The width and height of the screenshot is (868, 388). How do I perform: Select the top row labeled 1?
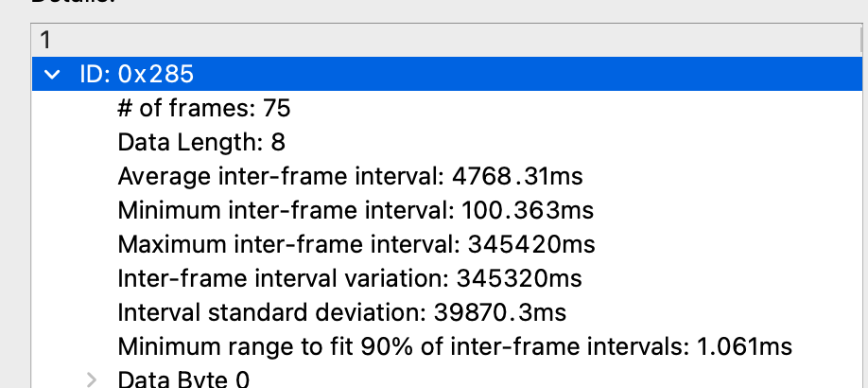45,41
